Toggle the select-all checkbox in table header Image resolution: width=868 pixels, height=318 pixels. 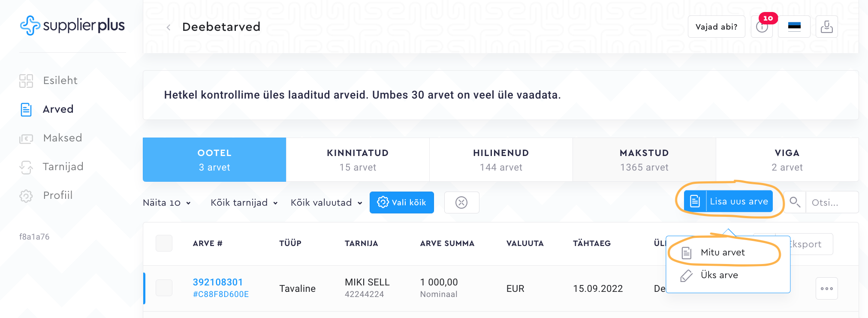(x=164, y=243)
